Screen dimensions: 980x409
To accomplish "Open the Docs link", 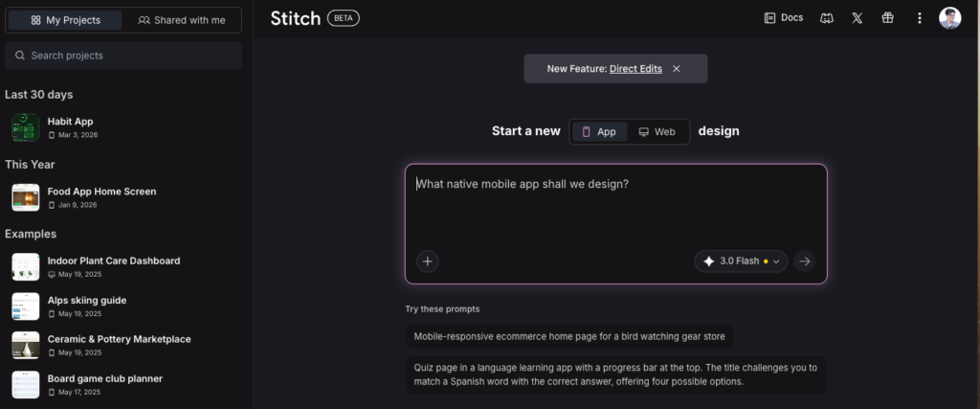I will click(x=784, y=18).
